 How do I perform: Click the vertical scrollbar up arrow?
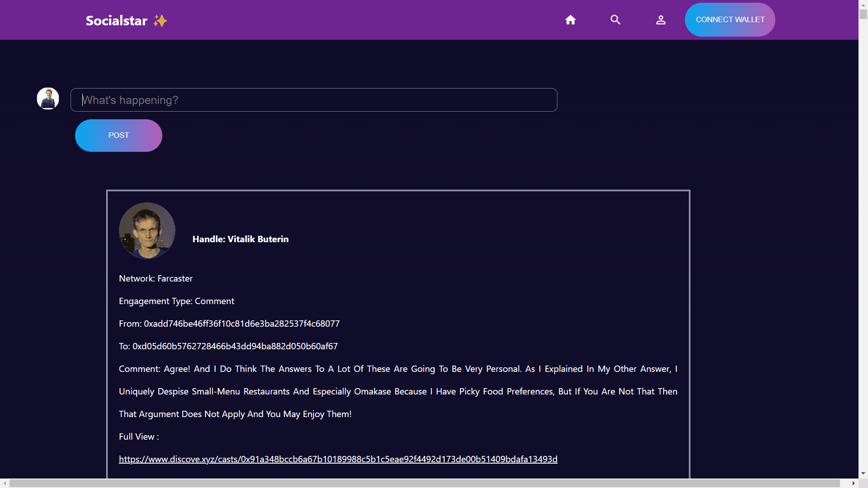(863, 4)
